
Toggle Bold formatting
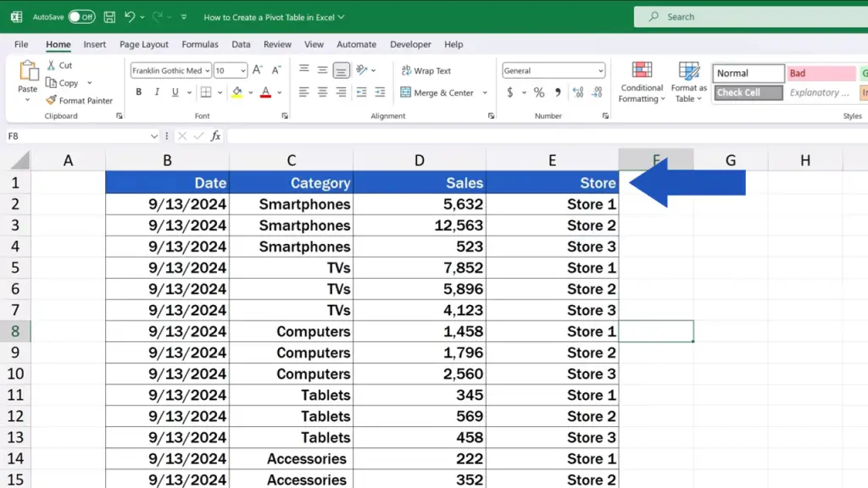(138, 92)
